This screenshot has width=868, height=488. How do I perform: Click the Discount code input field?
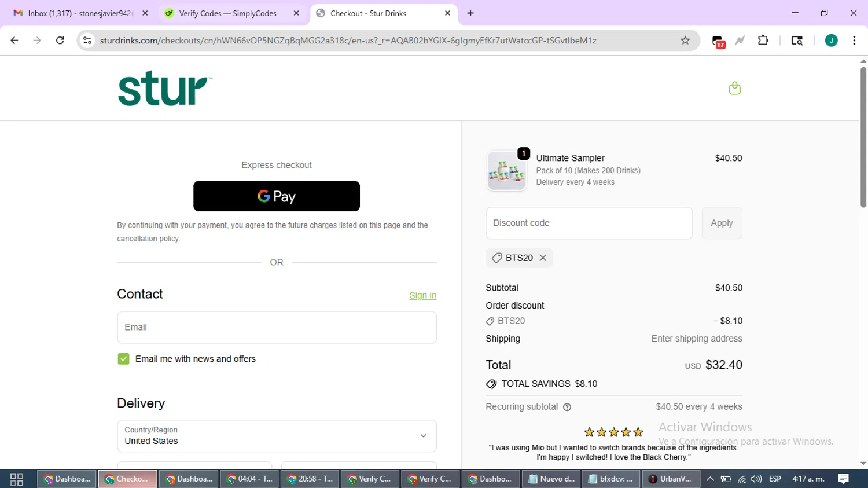point(589,223)
